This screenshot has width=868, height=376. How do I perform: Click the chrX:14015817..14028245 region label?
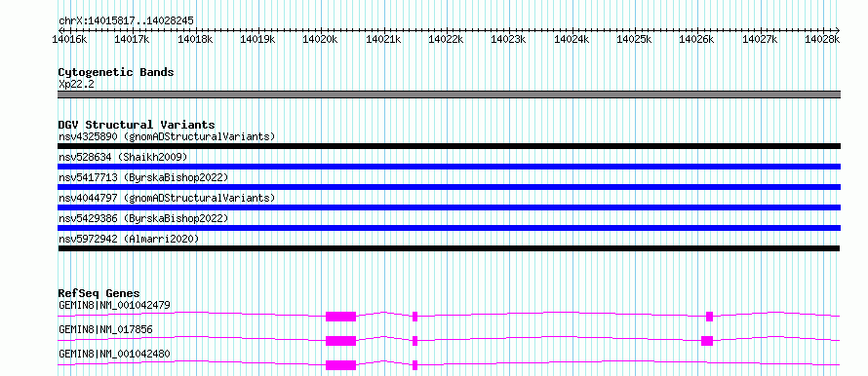coord(126,20)
